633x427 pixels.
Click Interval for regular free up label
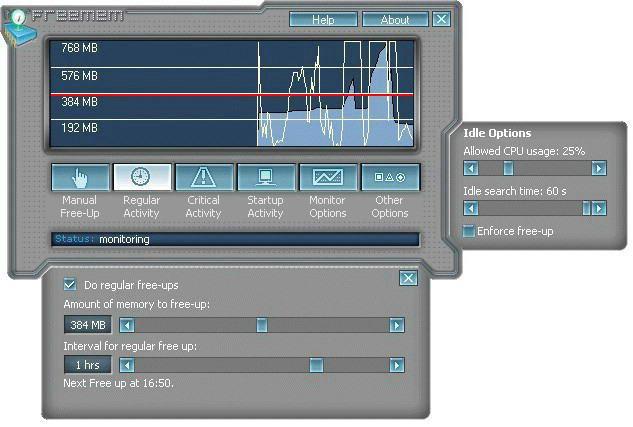click(x=130, y=346)
